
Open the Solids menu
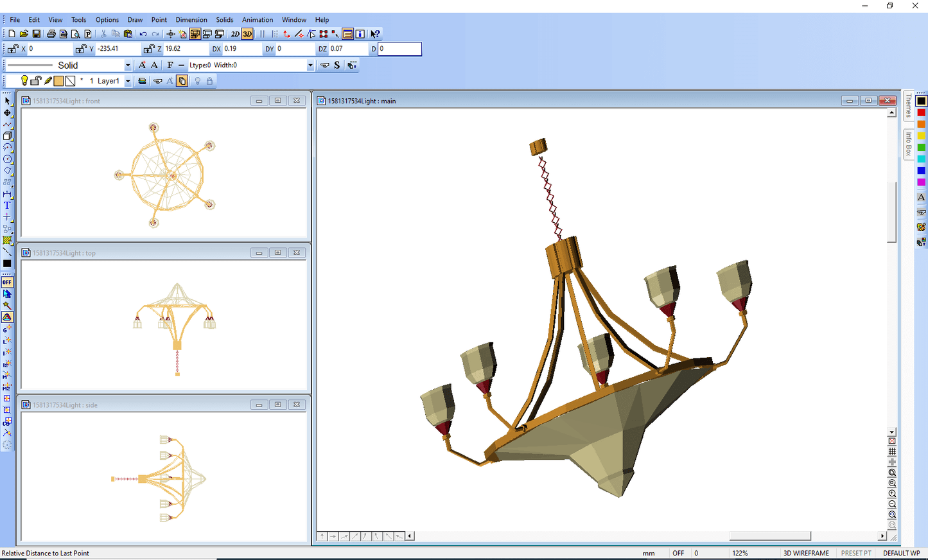click(x=224, y=19)
